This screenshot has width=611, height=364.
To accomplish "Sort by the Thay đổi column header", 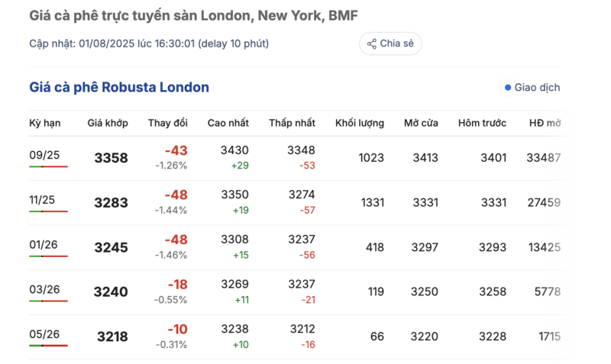I will pyautogui.click(x=167, y=123).
